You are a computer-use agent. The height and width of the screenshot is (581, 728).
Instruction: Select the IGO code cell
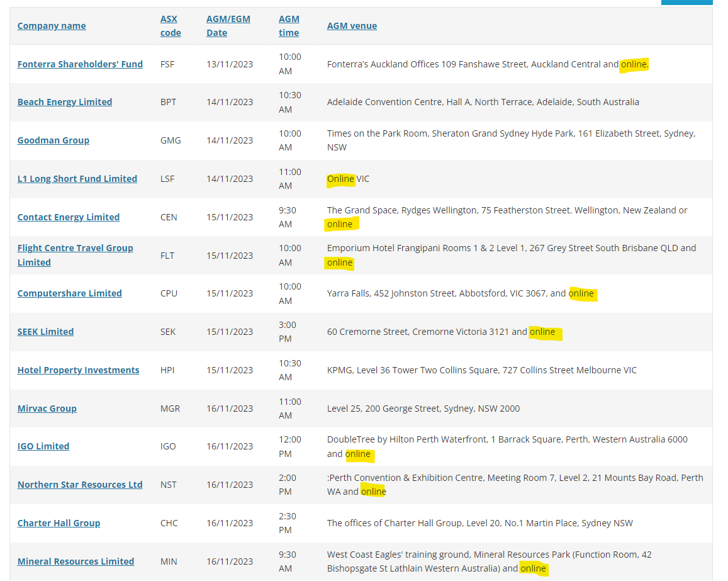167,446
